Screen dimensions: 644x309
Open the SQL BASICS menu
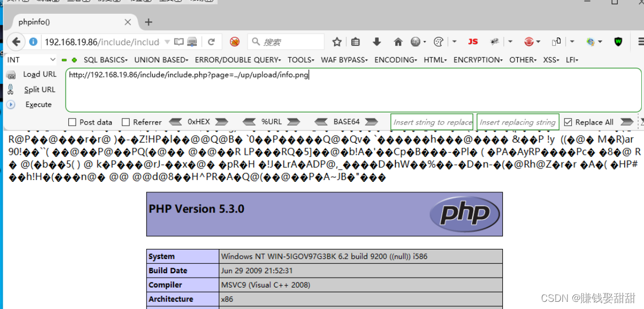(x=105, y=60)
